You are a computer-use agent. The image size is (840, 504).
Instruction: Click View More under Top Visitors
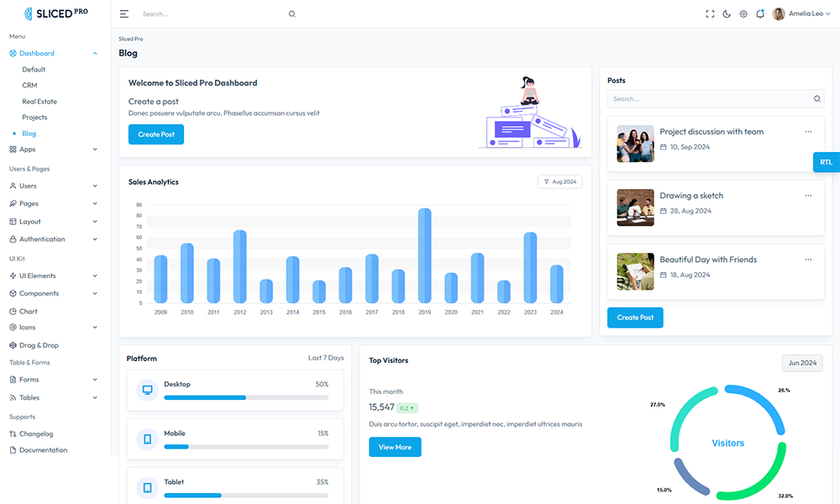pyautogui.click(x=395, y=447)
